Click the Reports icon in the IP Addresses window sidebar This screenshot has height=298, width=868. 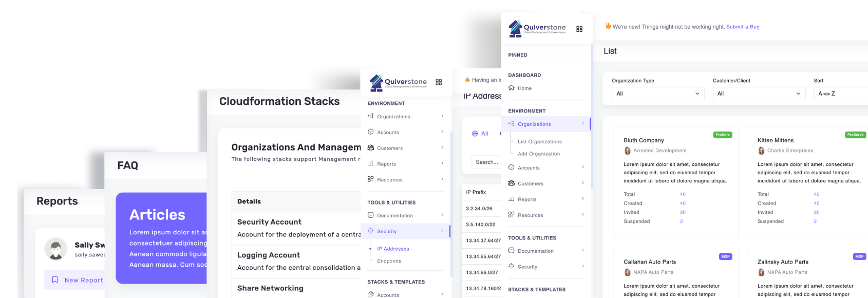[371, 164]
